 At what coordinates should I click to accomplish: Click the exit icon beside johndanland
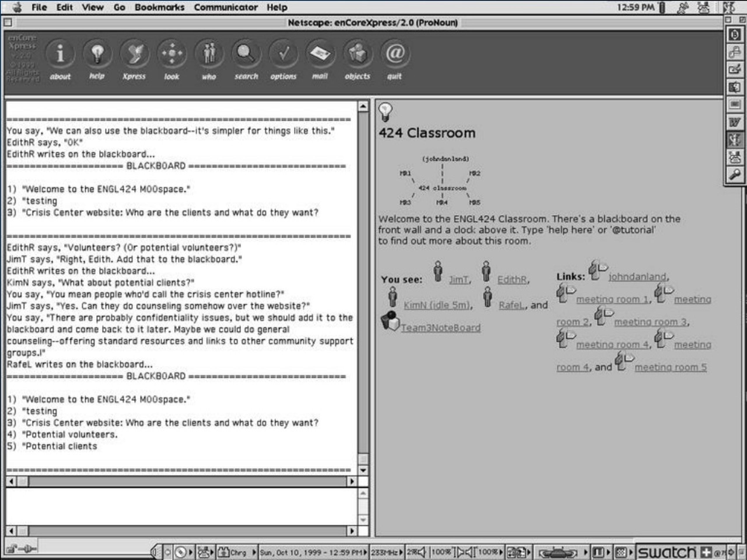tap(598, 270)
